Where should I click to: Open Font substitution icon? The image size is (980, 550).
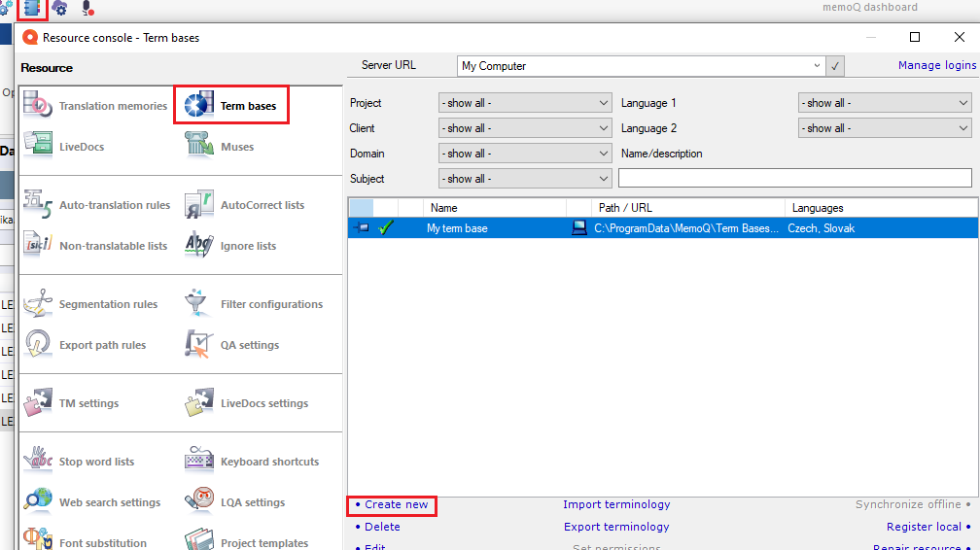click(38, 539)
